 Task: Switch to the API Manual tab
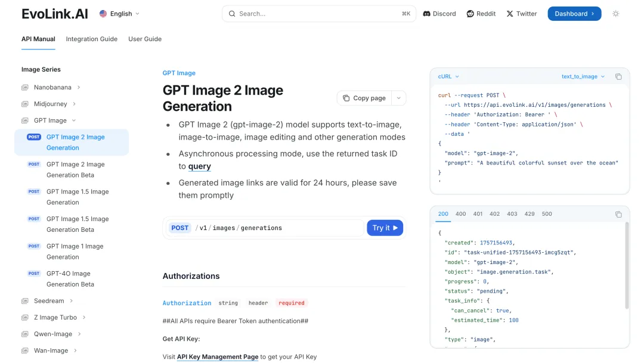(x=38, y=39)
